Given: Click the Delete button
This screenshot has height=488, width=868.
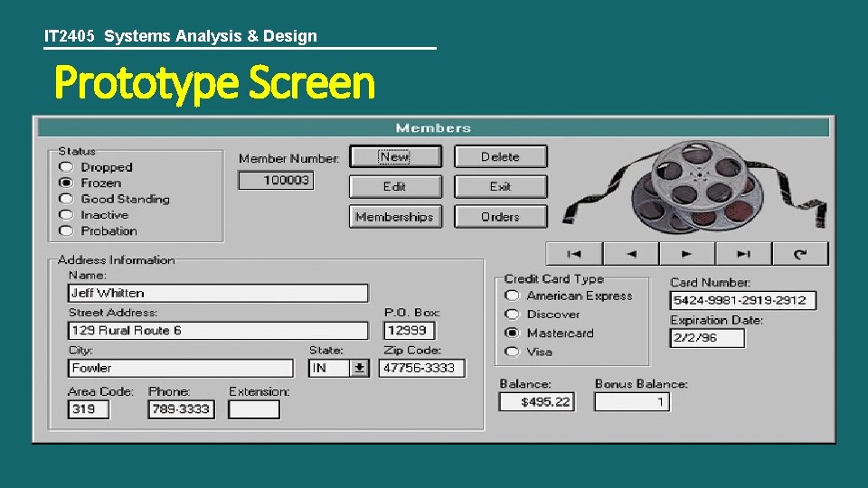Looking at the screenshot, I should click(500, 156).
